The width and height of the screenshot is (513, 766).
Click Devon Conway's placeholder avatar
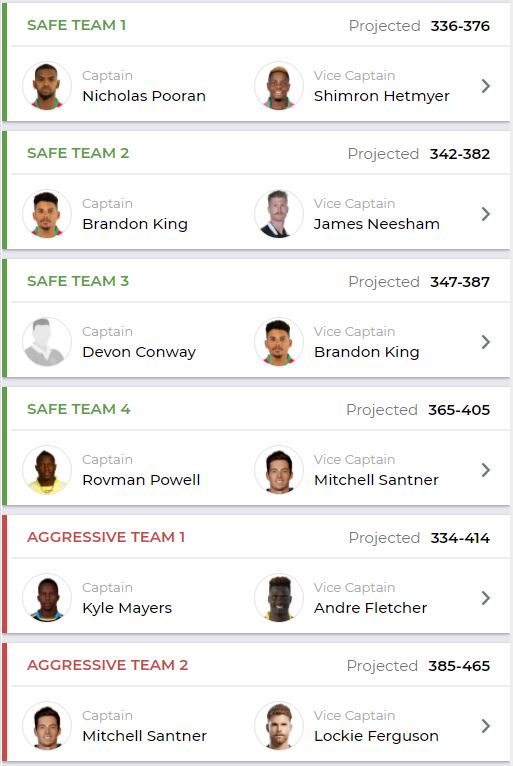click(47, 342)
